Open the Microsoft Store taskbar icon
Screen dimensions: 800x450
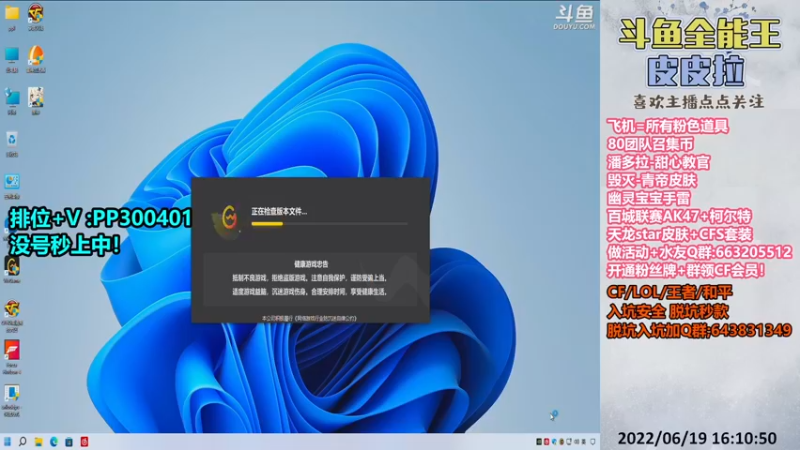[69, 442]
